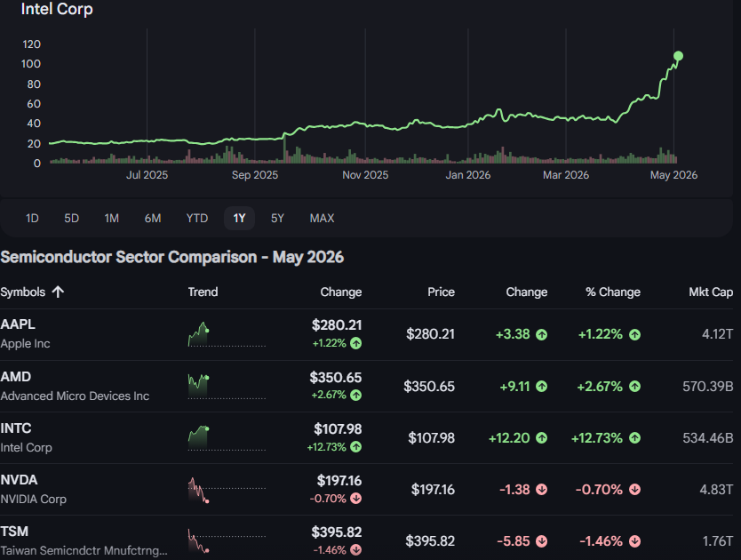741x560 pixels.
Task: Click AAPL market cap 4.12T
Action: pos(717,334)
